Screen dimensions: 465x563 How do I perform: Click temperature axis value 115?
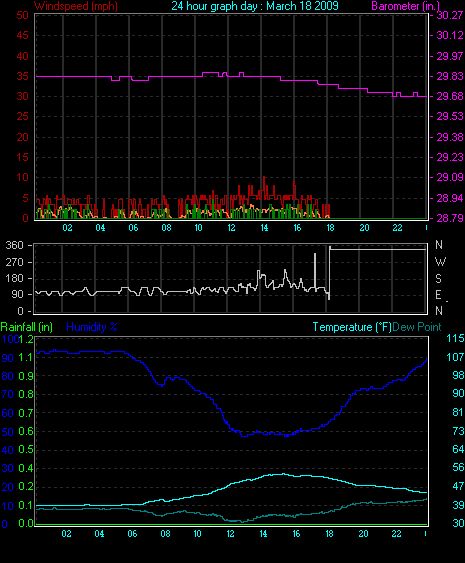pyautogui.click(x=455, y=338)
